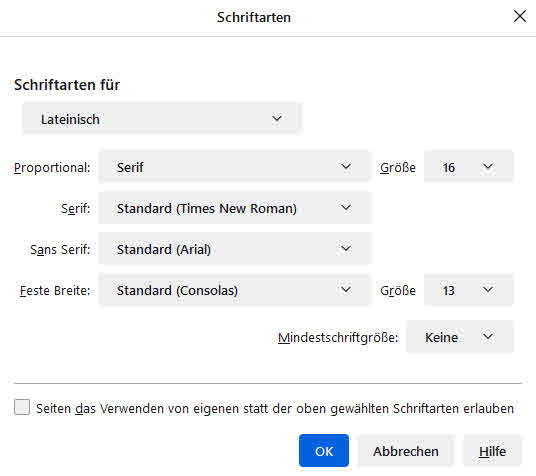The height and width of the screenshot is (476, 536).
Task: Open the Mindestschriftgröße dropdown
Action: click(x=460, y=337)
